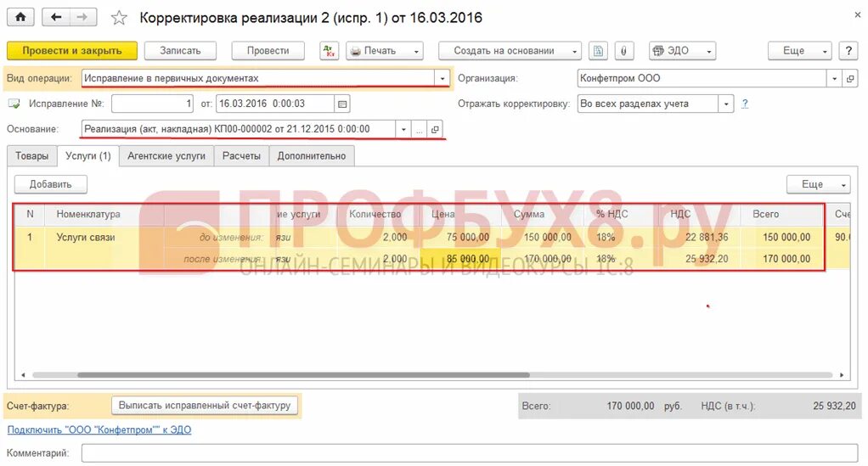Expand Вид операции dropdown list
The height and width of the screenshot is (466, 868).
tap(442, 79)
